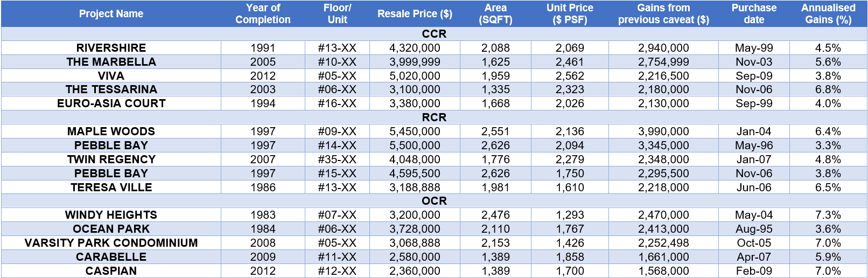868x278 pixels.
Task: Click the Resale Price ($) header
Action: tap(415, 13)
